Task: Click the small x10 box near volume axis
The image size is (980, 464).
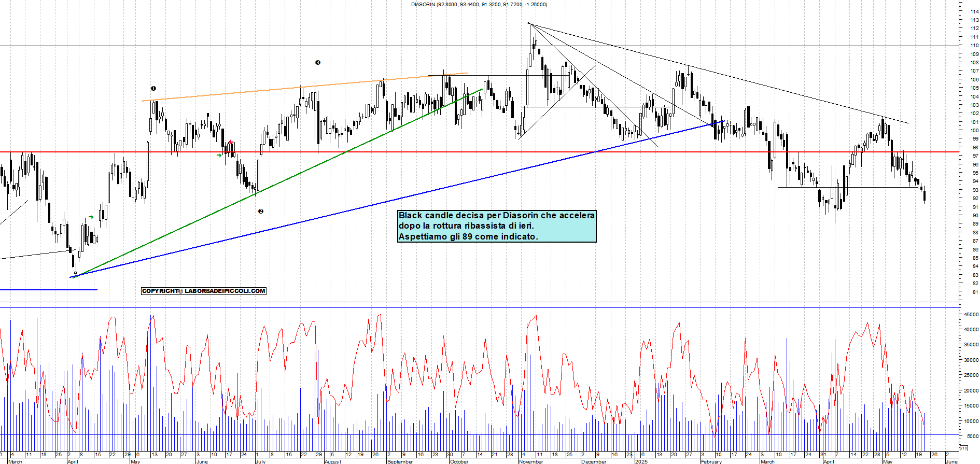Action: (964, 448)
